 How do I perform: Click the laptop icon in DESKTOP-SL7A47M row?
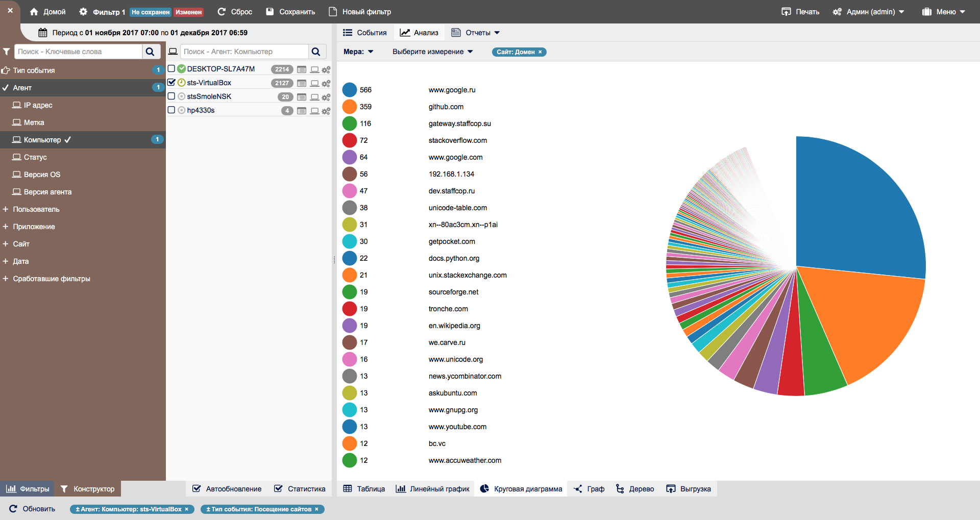click(315, 69)
